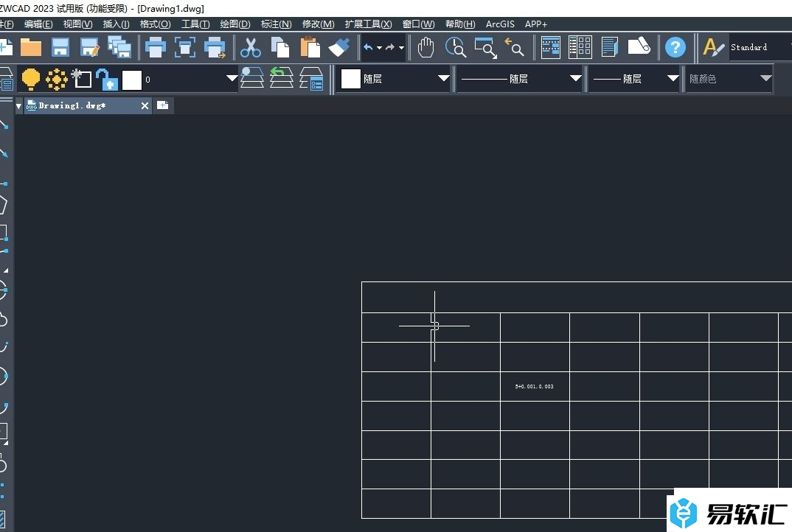Undo the last action
Image resolution: width=792 pixels, height=532 pixels.
coord(368,47)
